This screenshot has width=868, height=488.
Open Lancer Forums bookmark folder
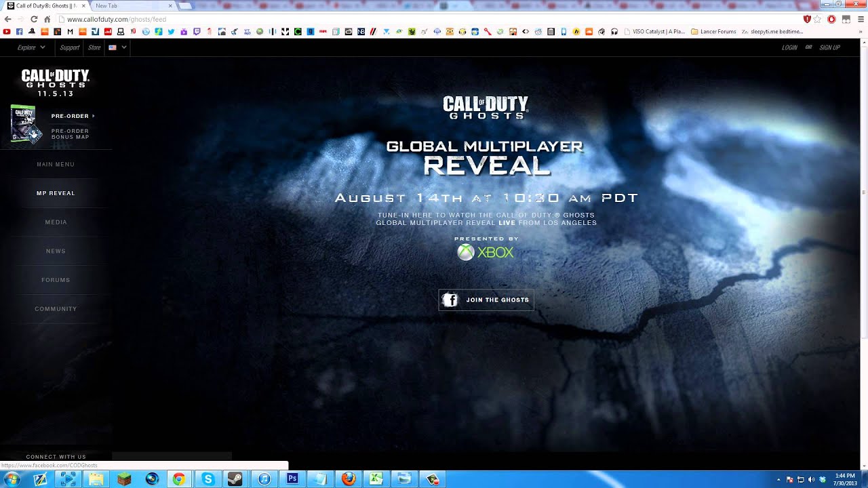point(713,31)
